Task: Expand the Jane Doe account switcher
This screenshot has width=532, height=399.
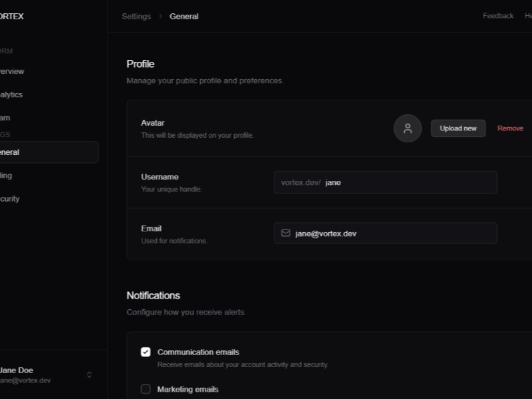Action: [89, 375]
